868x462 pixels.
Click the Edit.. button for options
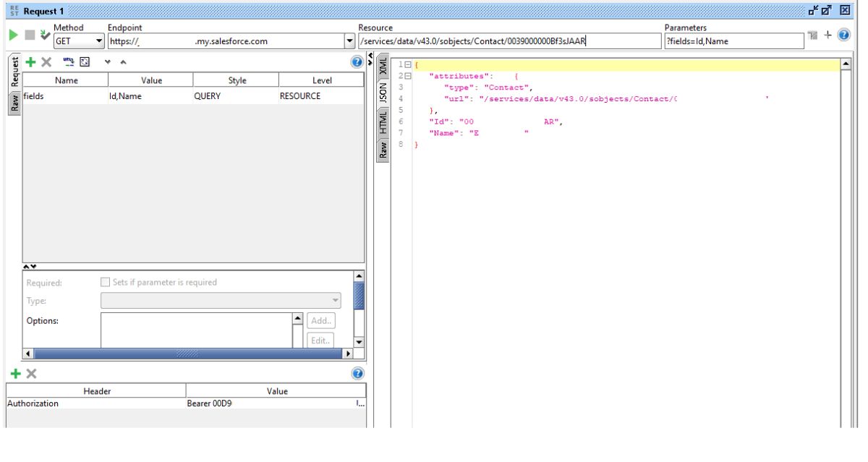pos(321,340)
